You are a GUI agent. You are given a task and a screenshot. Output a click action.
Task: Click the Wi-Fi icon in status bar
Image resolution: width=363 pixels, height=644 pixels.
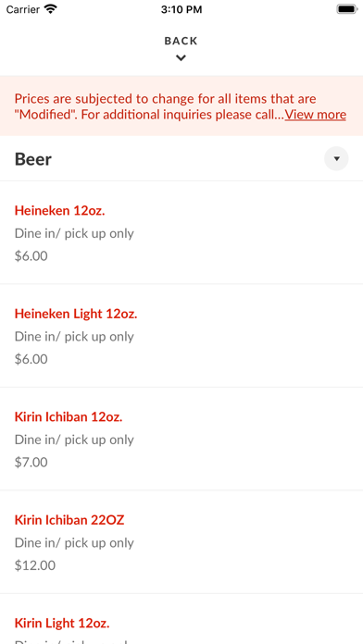(51, 9)
